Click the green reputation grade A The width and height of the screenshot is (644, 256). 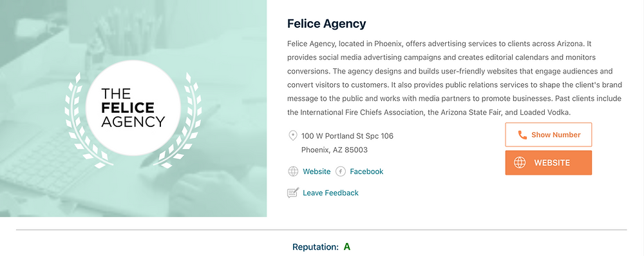(x=347, y=247)
